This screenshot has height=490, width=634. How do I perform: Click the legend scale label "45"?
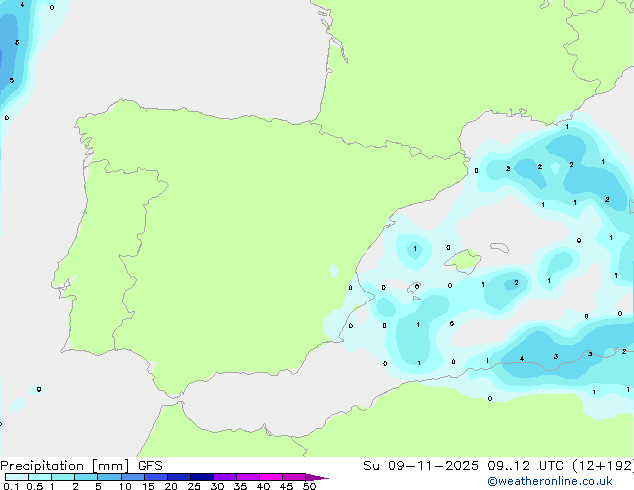286,486
